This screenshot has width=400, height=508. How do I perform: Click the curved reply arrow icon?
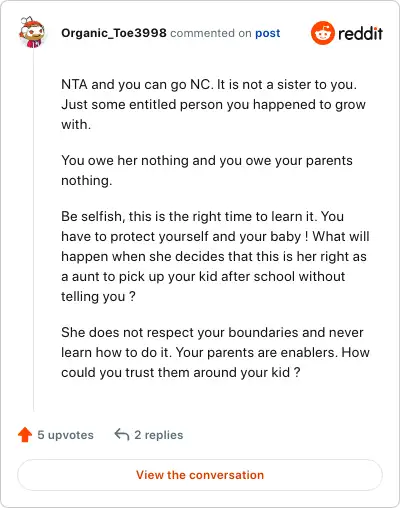tap(122, 435)
